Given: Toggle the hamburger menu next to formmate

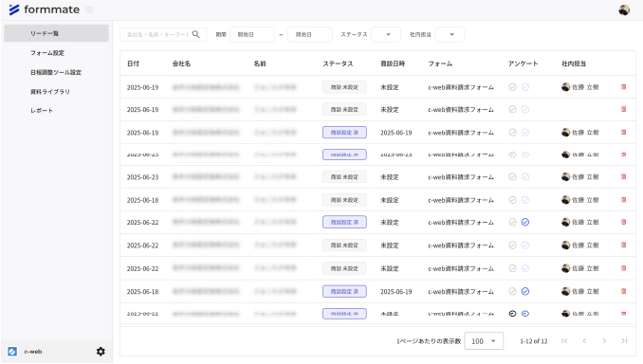Looking at the screenshot, I should point(90,9).
